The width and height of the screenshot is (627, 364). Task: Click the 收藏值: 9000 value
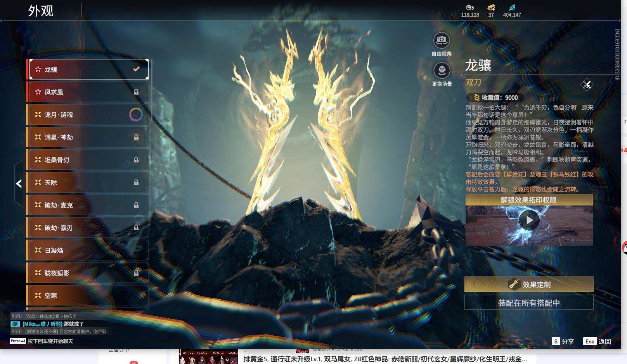[500, 98]
